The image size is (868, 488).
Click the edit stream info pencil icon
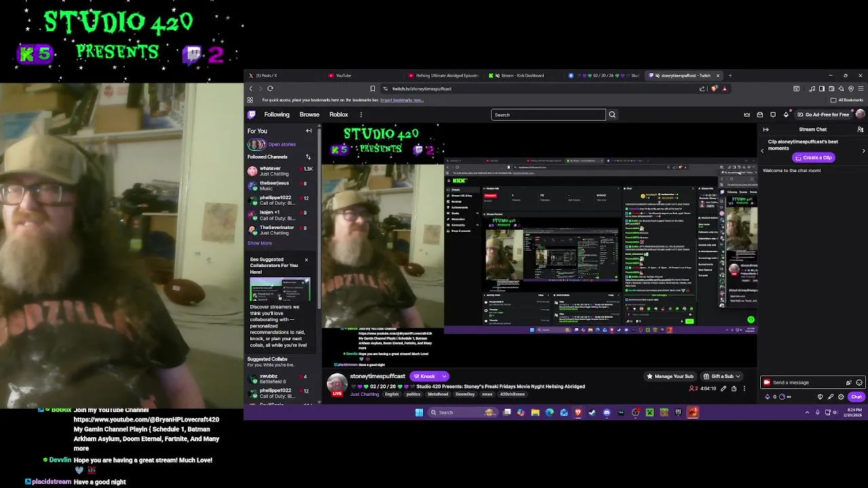click(x=723, y=388)
